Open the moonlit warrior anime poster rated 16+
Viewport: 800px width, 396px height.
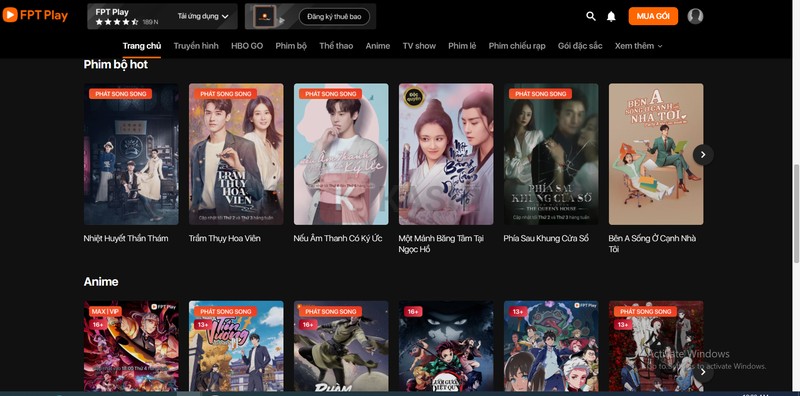(341, 346)
